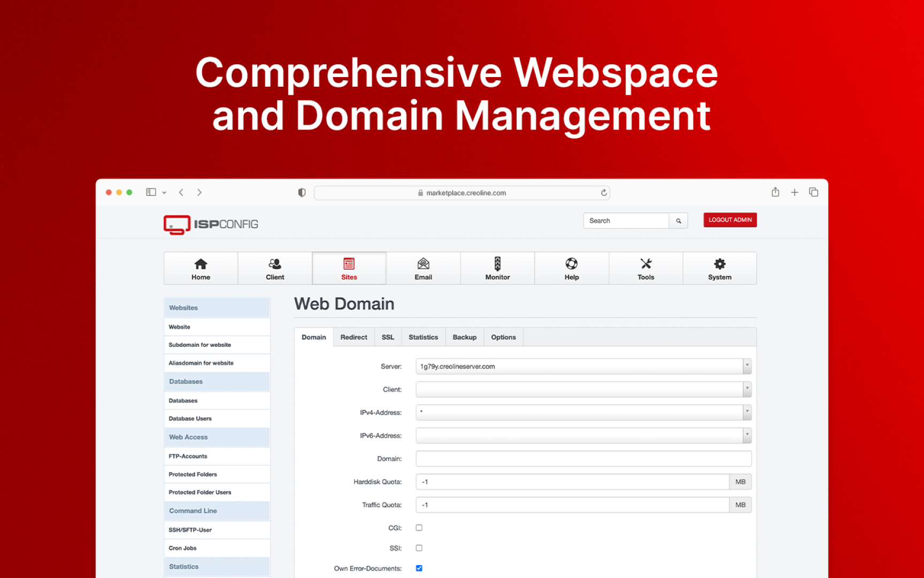Open Subdomain for website link
This screenshot has width=924, height=578.
(200, 345)
